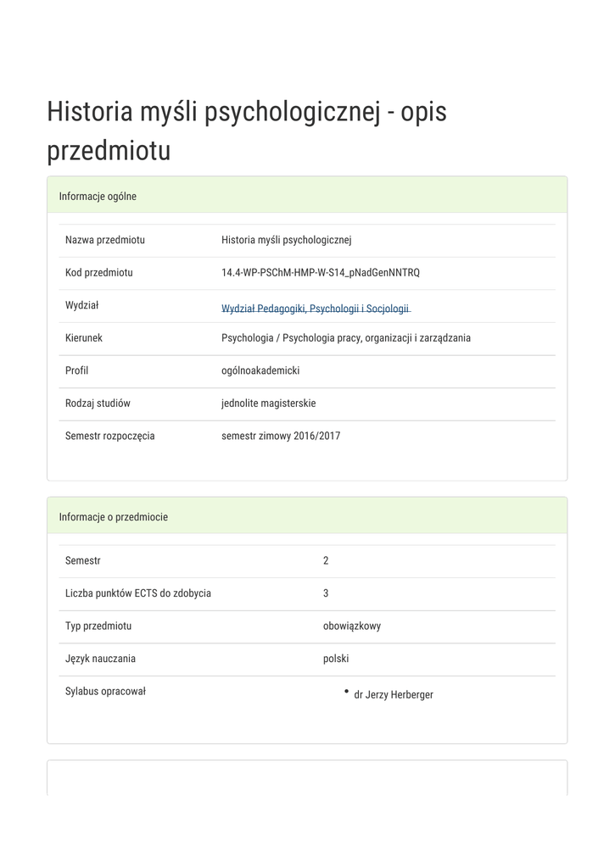This screenshot has height=868, width=615.
Task: Select the Informacje o przedmiocie panel header
Action: 114,517
